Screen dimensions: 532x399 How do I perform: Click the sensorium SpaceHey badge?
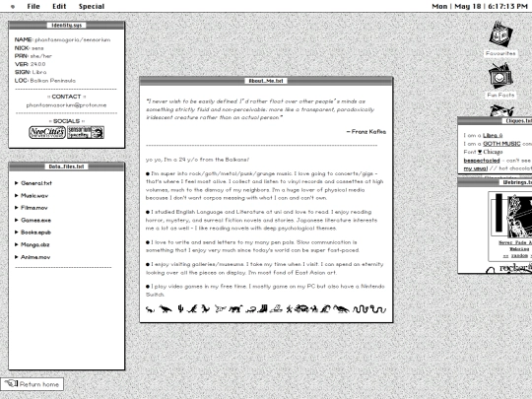pos(86,132)
